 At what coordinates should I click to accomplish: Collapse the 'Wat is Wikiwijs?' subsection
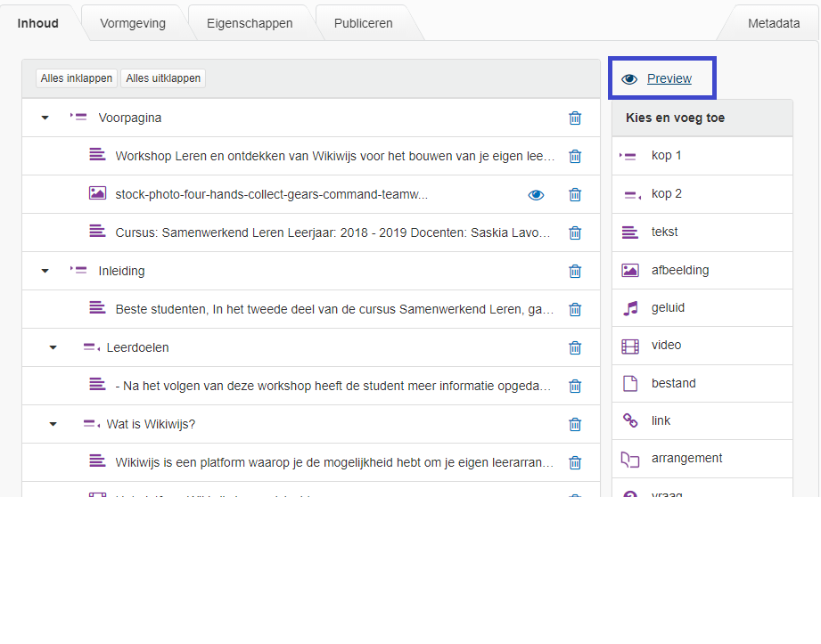pyautogui.click(x=53, y=424)
